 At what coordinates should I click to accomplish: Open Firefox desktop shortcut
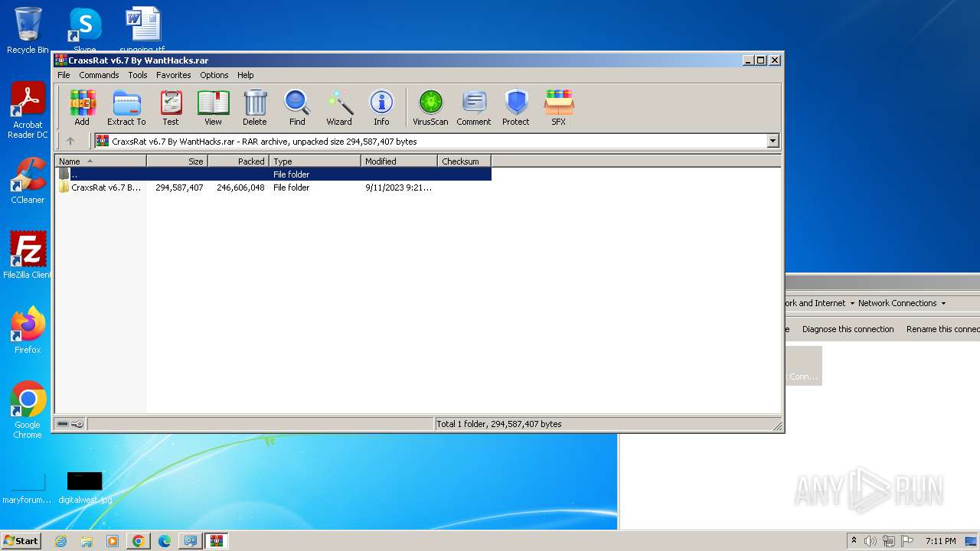click(28, 331)
